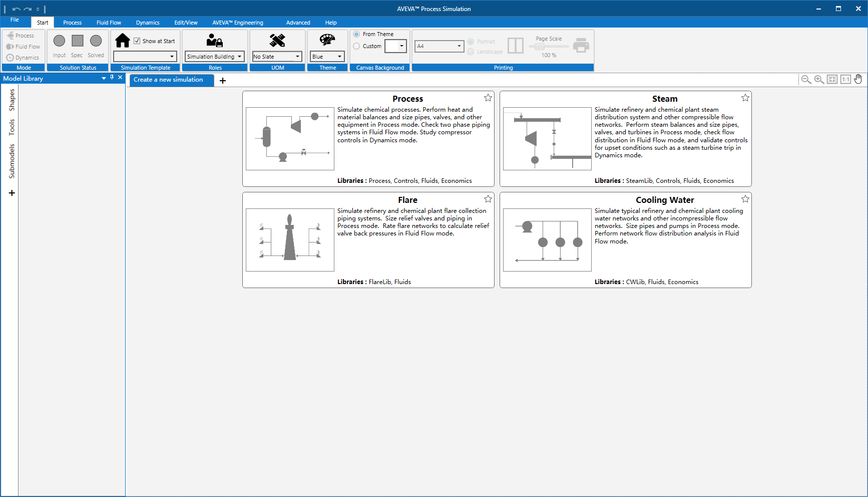The width and height of the screenshot is (868, 497).
Task: Favorite the Cooling Water template star
Action: click(x=745, y=199)
